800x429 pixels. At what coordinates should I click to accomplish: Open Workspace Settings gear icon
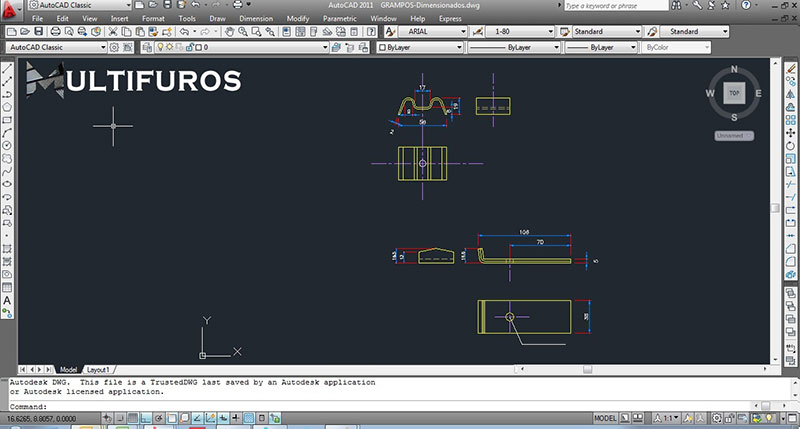click(x=114, y=47)
